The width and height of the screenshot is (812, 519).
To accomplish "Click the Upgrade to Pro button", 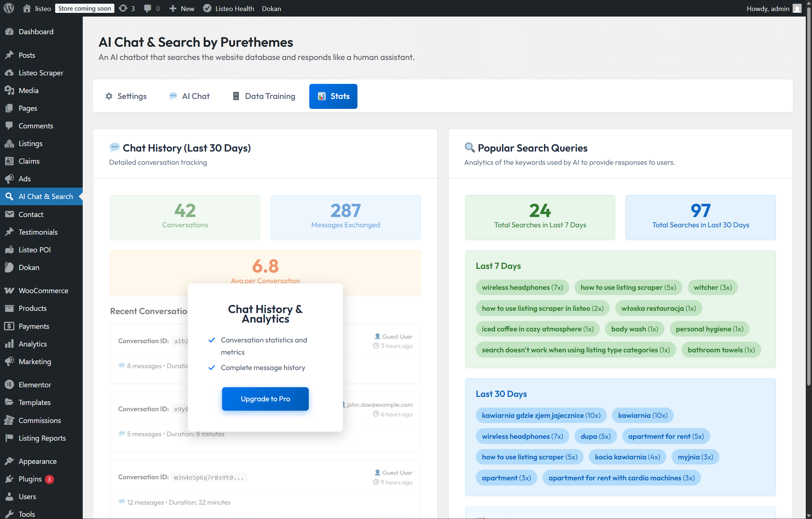I will click(x=265, y=399).
